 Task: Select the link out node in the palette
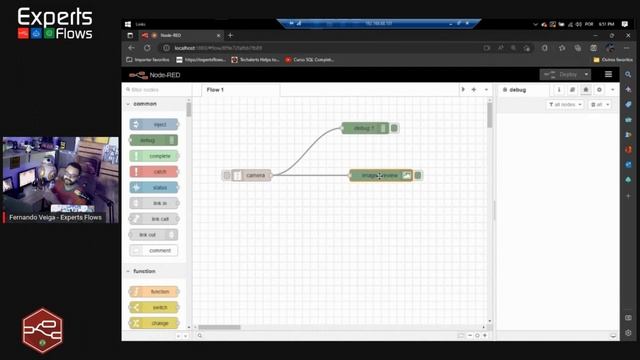click(x=154, y=235)
